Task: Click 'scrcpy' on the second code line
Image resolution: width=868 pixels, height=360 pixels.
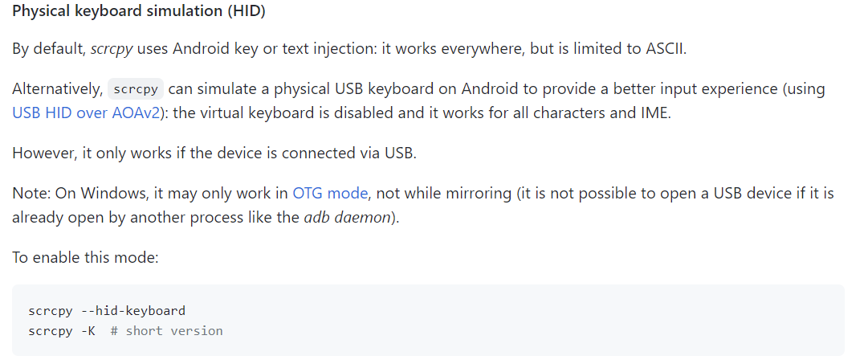Action: [x=51, y=330]
